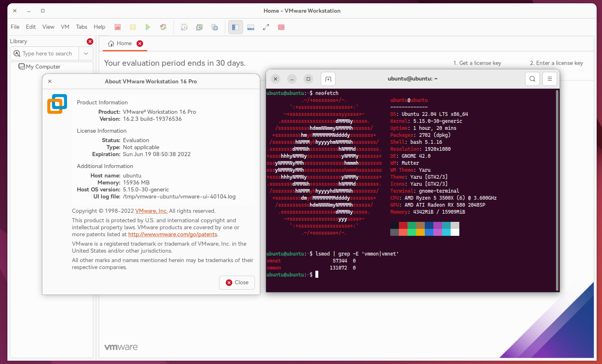Click the Take Snapshot toolbar icon

click(184, 27)
